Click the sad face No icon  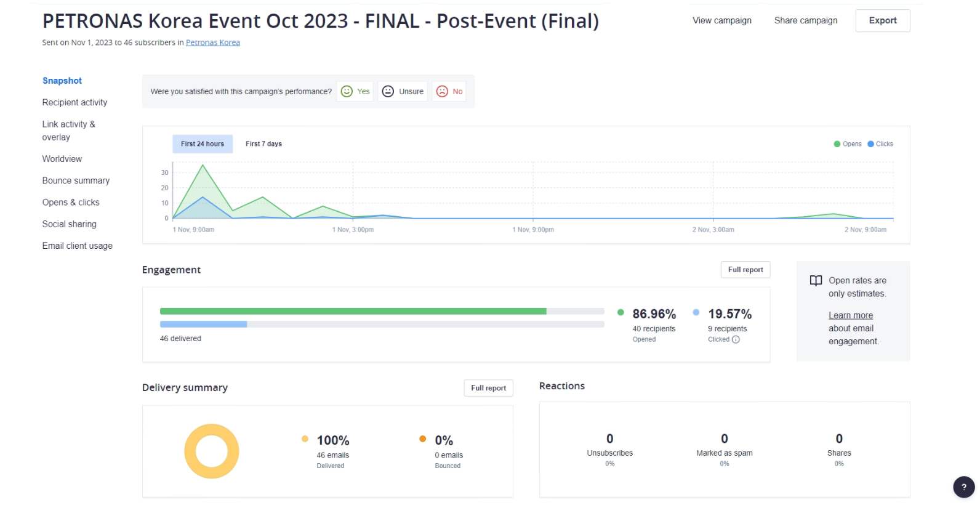click(442, 92)
